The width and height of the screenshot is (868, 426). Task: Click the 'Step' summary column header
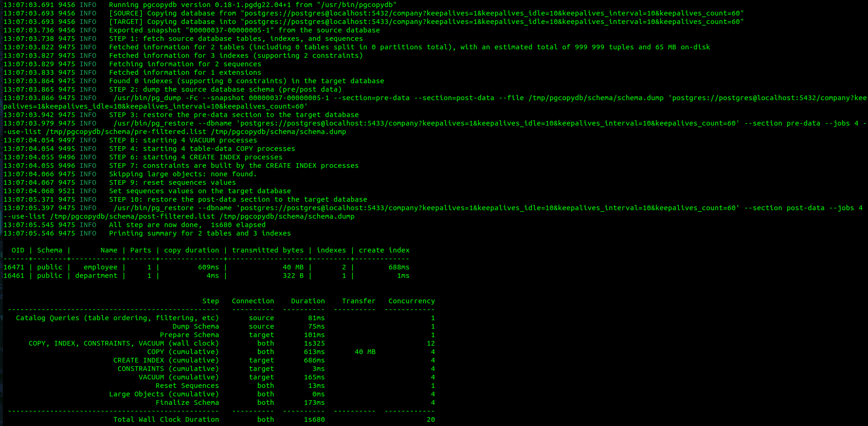tap(211, 301)
